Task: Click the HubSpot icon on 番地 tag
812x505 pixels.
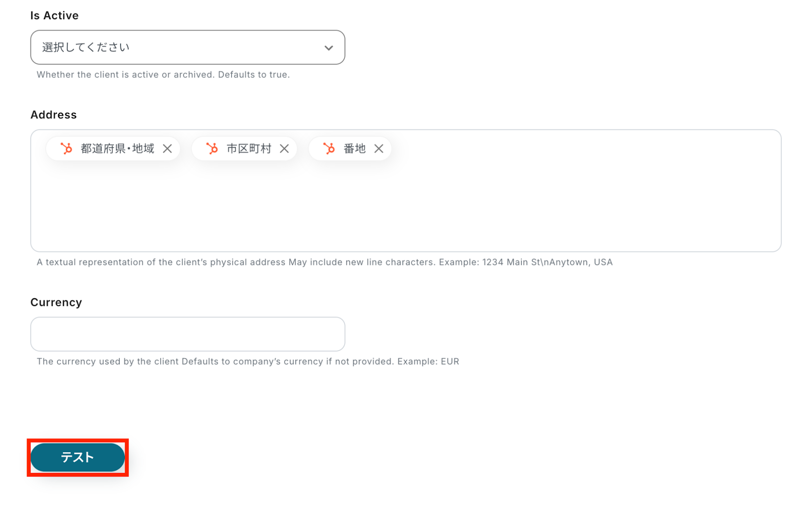Action: 329,148
